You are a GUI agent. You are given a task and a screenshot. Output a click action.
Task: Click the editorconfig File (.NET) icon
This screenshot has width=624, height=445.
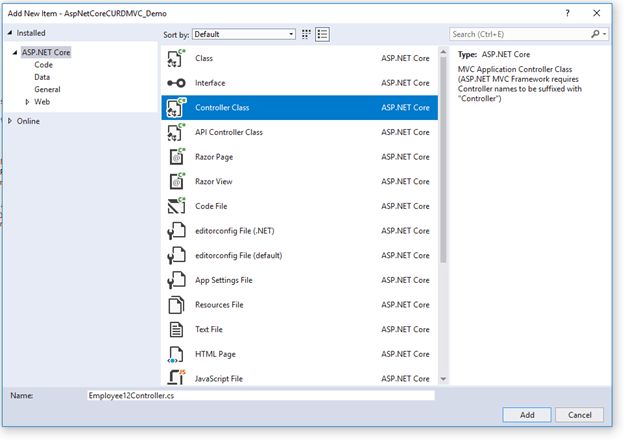click(x=176, y=231)
